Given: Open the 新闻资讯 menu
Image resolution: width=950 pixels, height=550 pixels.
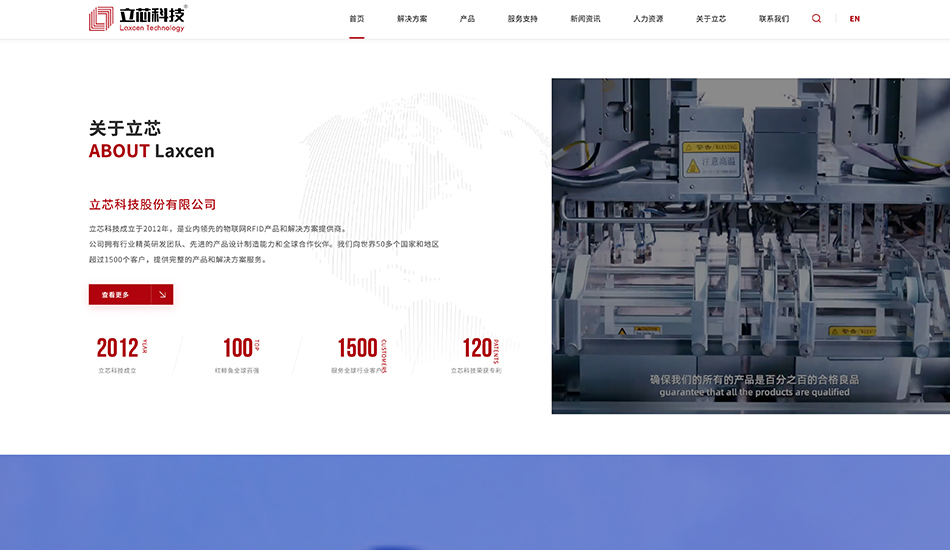Looking at the screenshot, I should [x=585, y=19].
